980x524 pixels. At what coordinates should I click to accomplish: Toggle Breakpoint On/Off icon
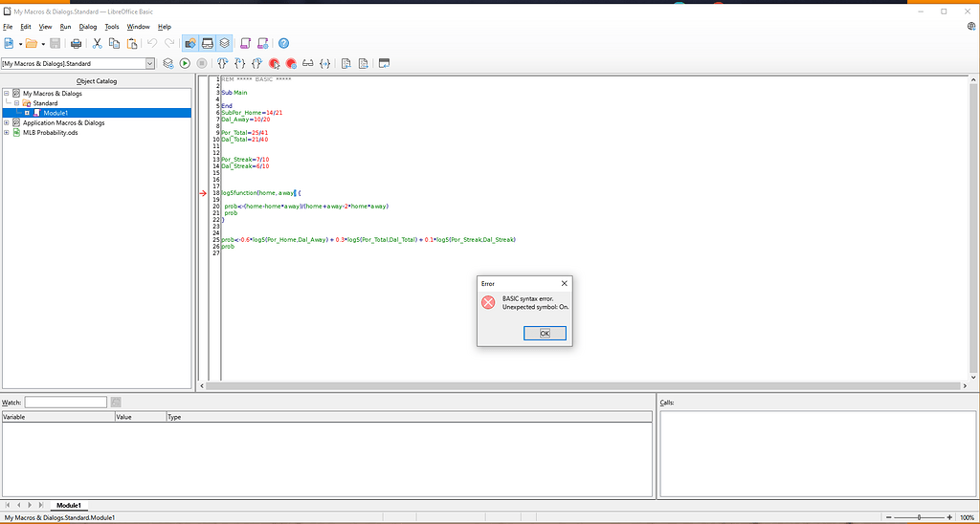pyautogui.click(x=274, y=63)
